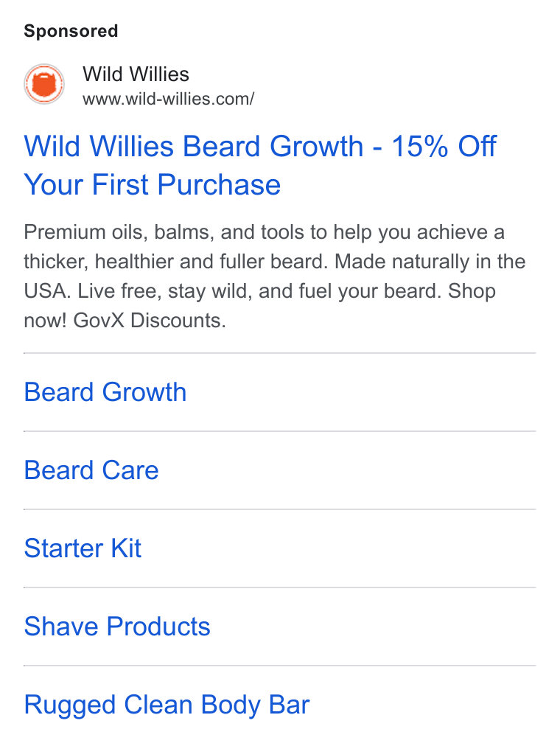Click the 'GovX Discounts' text

click(150, 321)
